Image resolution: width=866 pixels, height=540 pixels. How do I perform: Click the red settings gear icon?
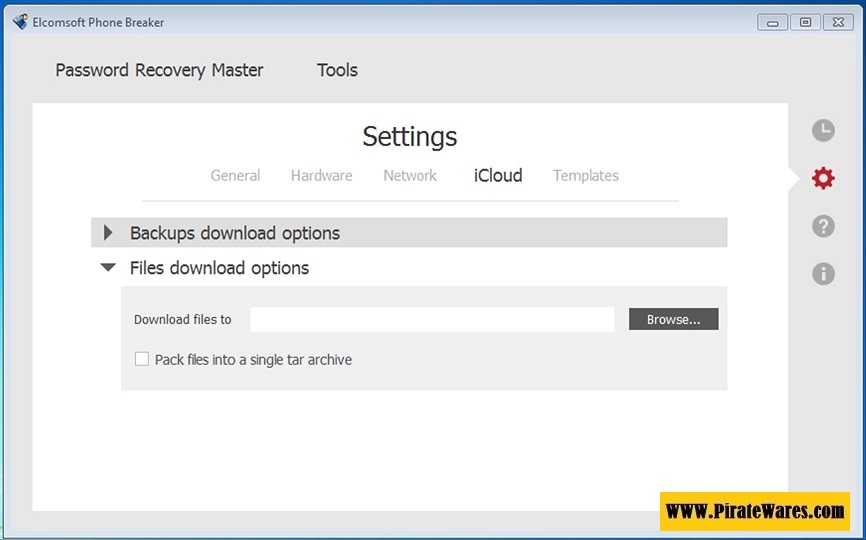(x=823, y=178)
